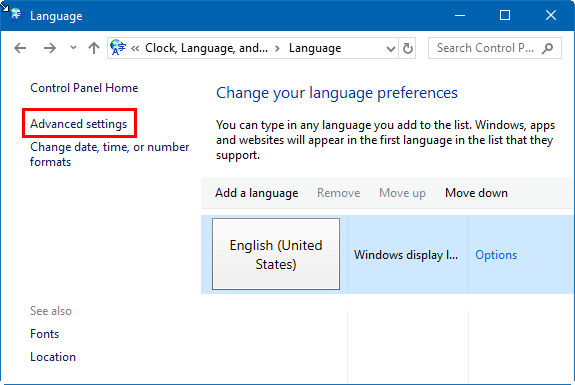Click the Windows display language text
The width and height of the screenshot is (575, 385).
tap(406, 255)
